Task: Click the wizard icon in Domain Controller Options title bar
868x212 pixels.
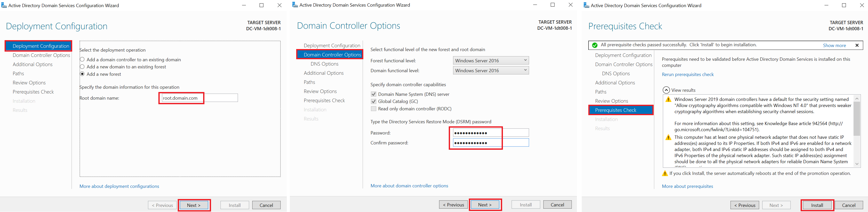Action: point(295,5)
